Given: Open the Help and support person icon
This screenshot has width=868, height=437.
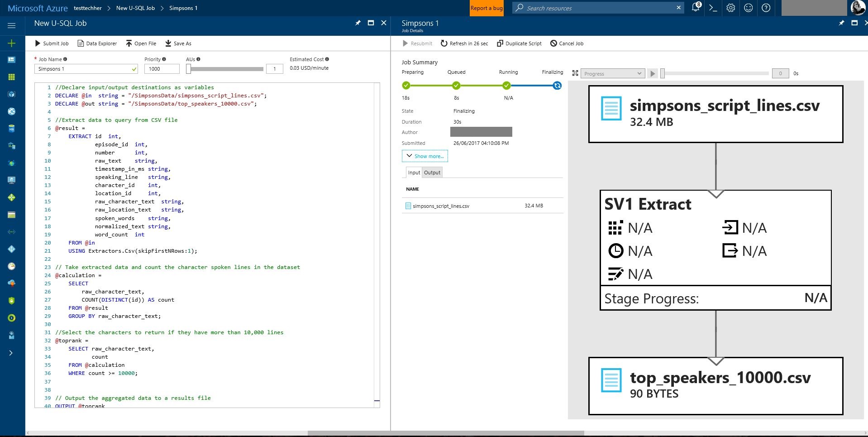Looking at the screenshot, I should (12, 335).
